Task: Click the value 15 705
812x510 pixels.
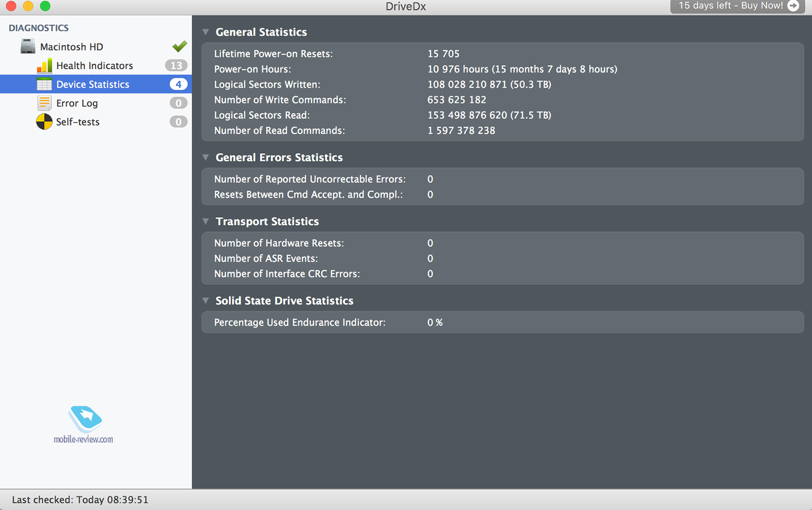Action: click(444, 54)
